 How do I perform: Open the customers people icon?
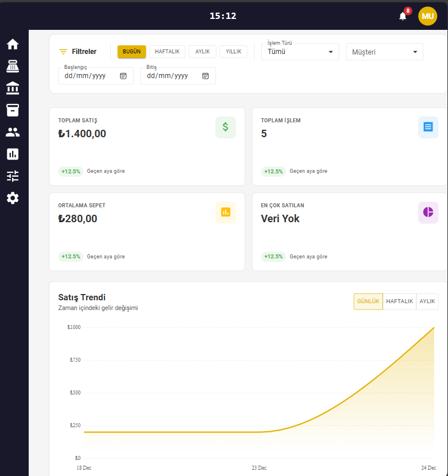pos(13,132)
